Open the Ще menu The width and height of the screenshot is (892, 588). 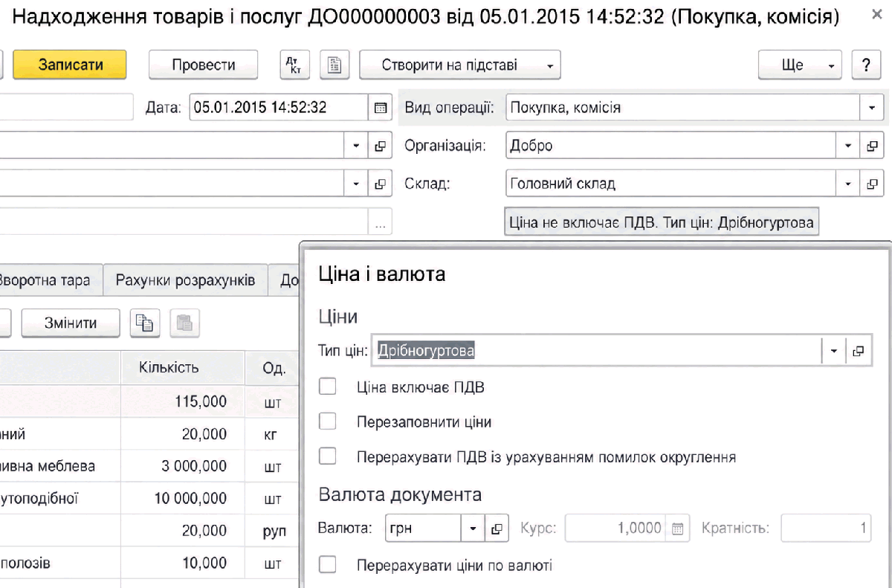tap(800, 65)
